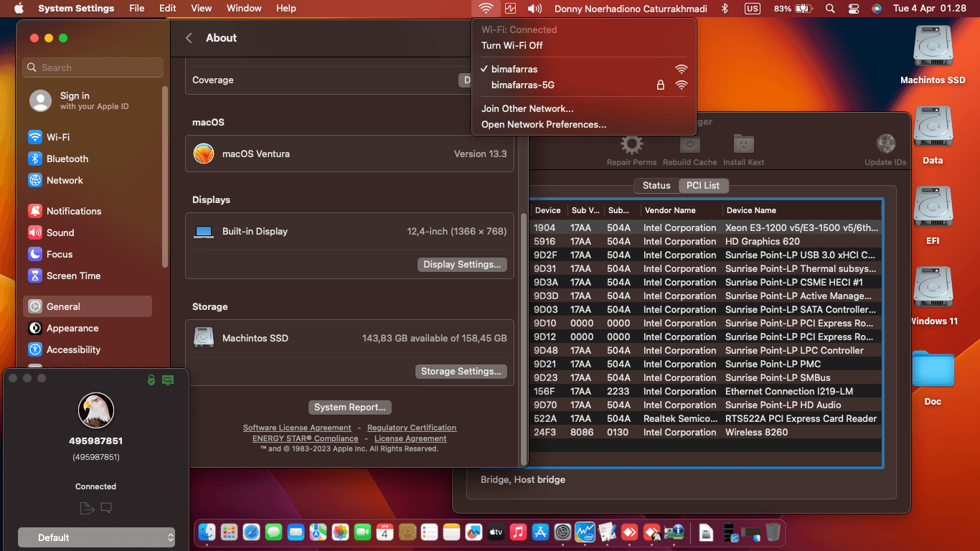The width and height of the screenshot is (980, 551).
Task: Open the Doc folder on the desktop
Action: tap(933, 376)
